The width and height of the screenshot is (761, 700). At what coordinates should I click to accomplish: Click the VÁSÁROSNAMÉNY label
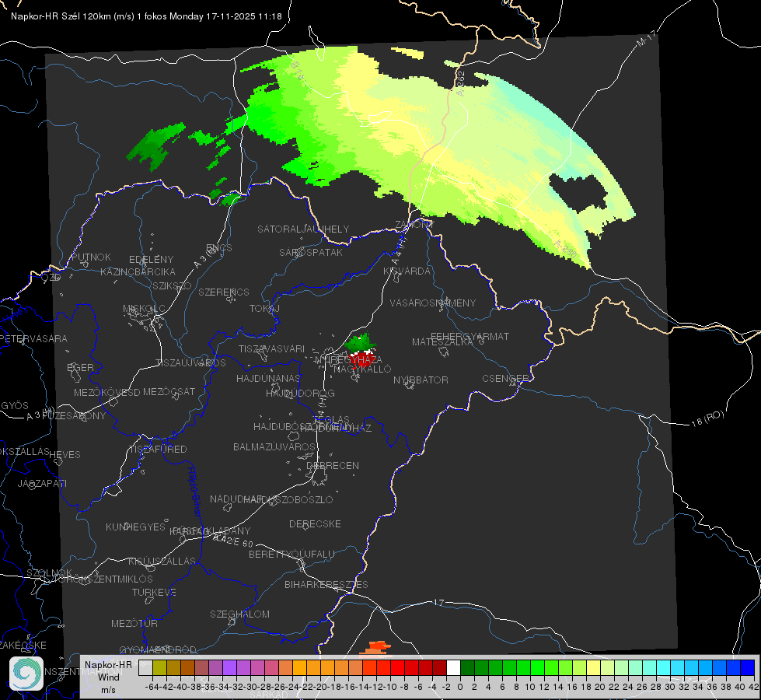433,303
